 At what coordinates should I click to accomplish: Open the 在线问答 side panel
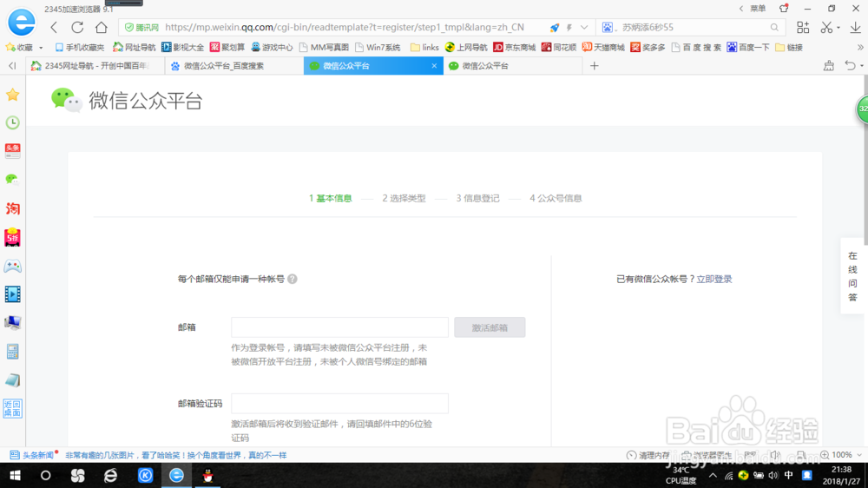852,276
